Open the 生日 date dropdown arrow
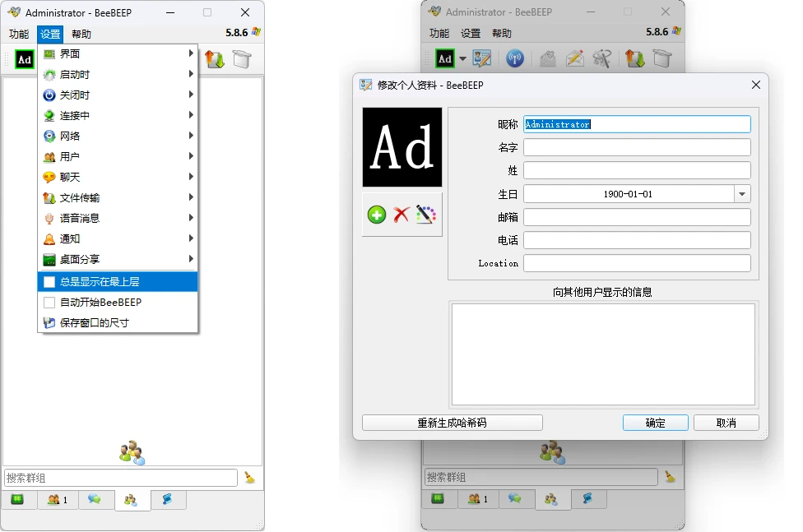The width and height of the screenshot is (803, 532). [742, 194]
